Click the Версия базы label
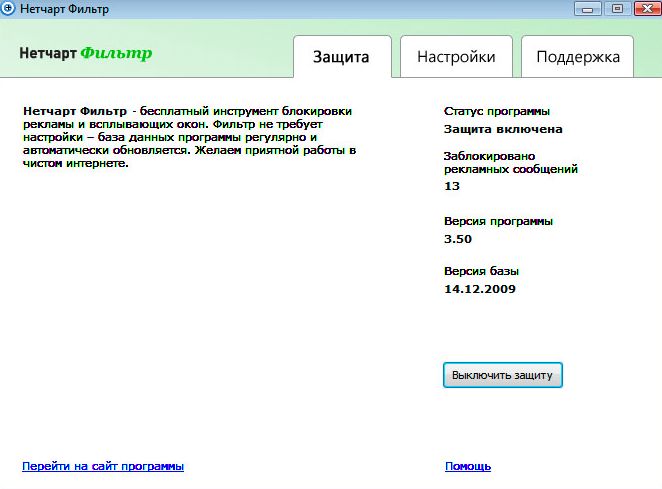The image size is (662, 489). pos(481,271)
